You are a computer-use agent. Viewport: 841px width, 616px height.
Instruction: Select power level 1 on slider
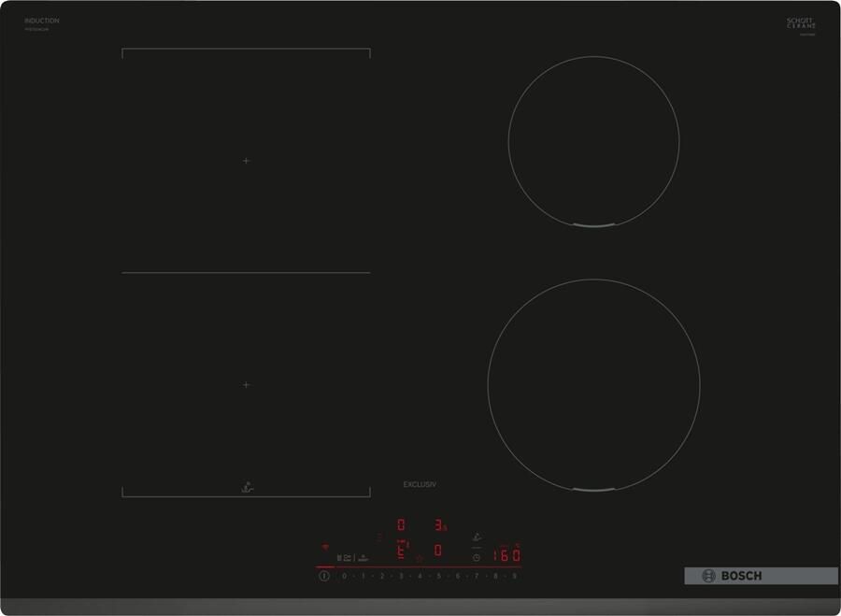click(363, 576)
